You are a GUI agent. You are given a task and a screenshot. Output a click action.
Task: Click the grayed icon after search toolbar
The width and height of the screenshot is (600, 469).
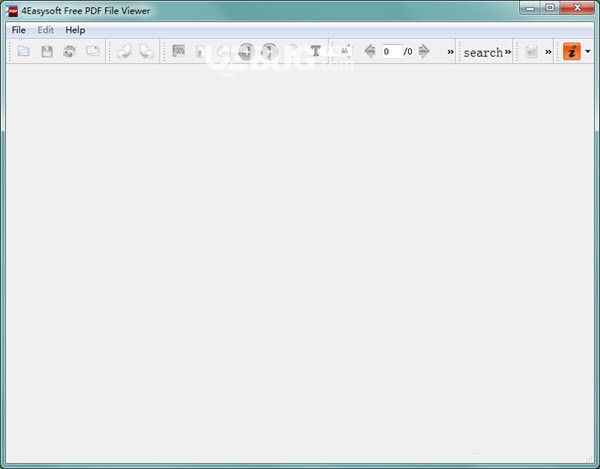532,51
